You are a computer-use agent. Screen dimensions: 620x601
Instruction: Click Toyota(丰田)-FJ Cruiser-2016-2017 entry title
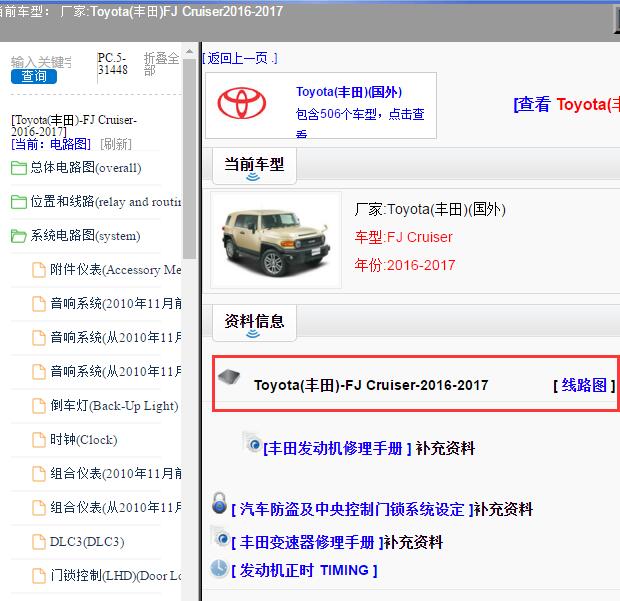[x=371, y=385]
